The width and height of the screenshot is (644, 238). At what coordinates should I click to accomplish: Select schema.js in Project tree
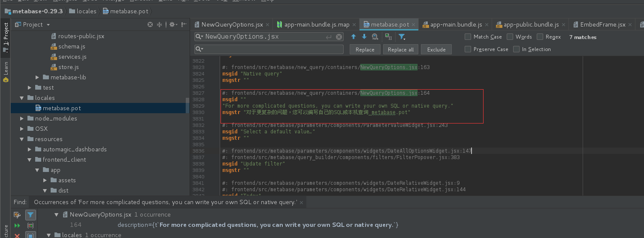click(68, 46)
